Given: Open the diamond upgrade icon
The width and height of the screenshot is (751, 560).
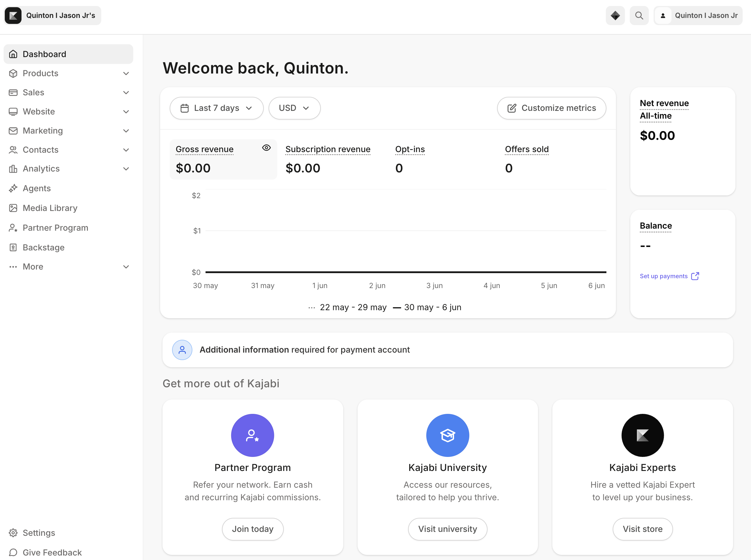Looking at the screenshot, I should tap(615, 16).
